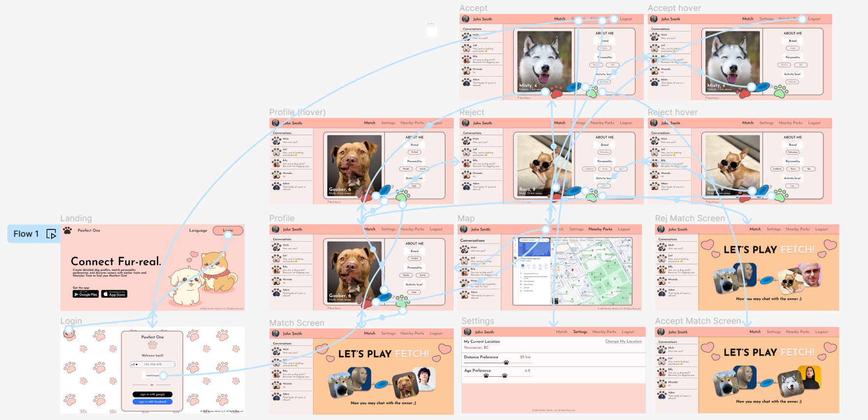Click the Distance Preference slider paw handle
Image resolution: width=868 pixels, height=420 pixels.
[x=506, y=363]
